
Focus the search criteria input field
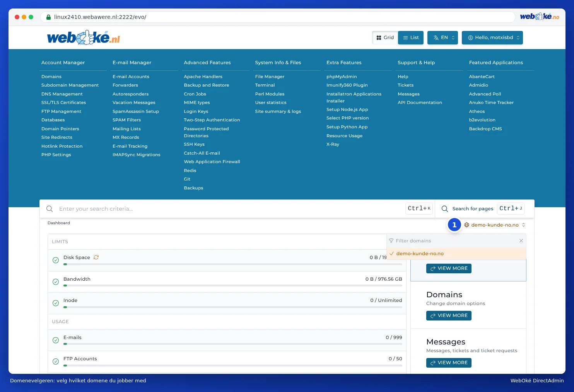[230, 209]
